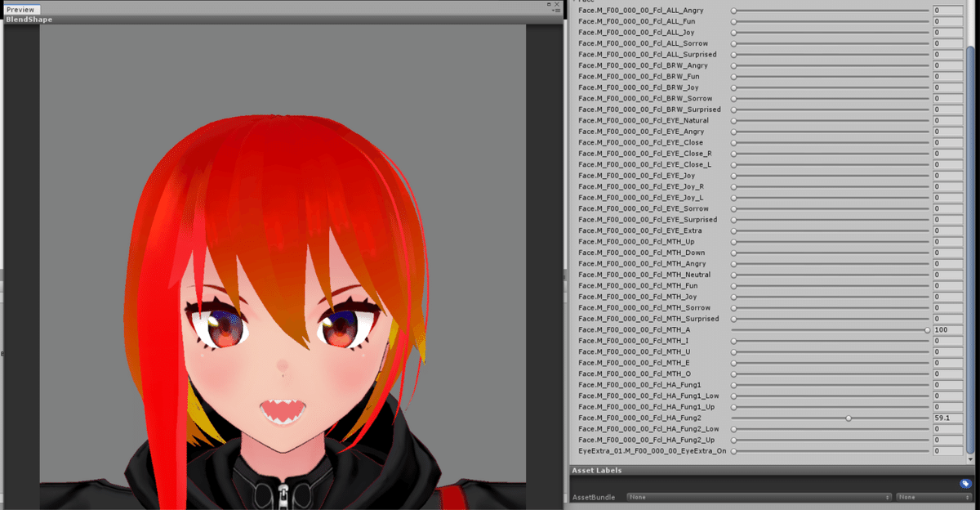Click the Fcl_EYE_Close_L value field
The height and width of the screenshot is (510, 980).
point(948,164)
